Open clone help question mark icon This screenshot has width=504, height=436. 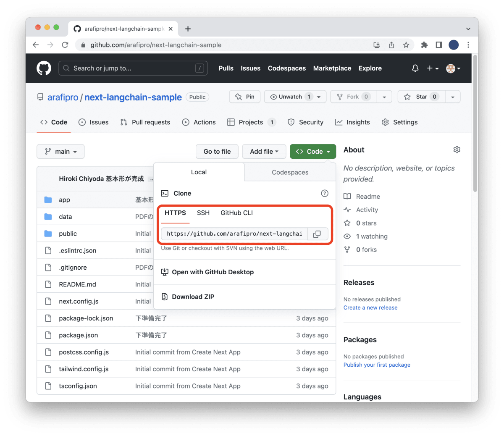(x=325, y=193)
